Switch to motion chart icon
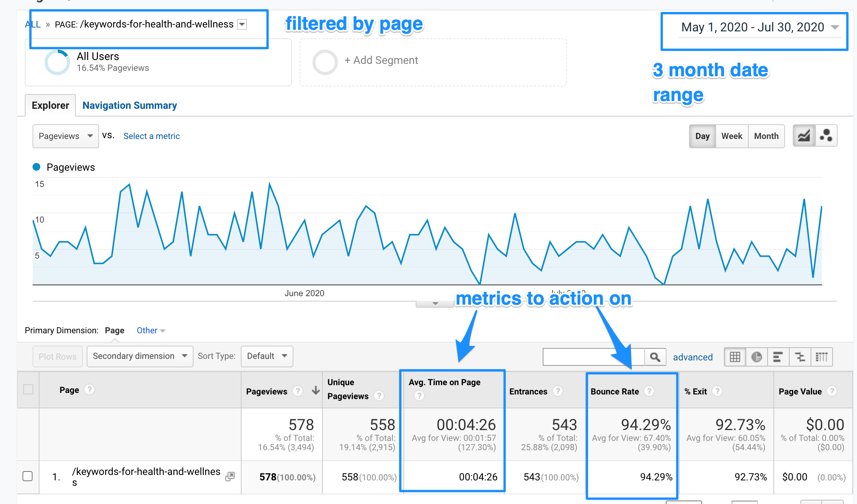The width and height of the screenshot is (857, 504). point(826,136)
